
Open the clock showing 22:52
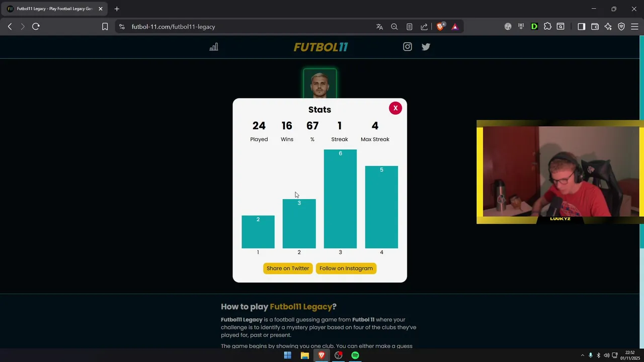[x=629, y=355]
